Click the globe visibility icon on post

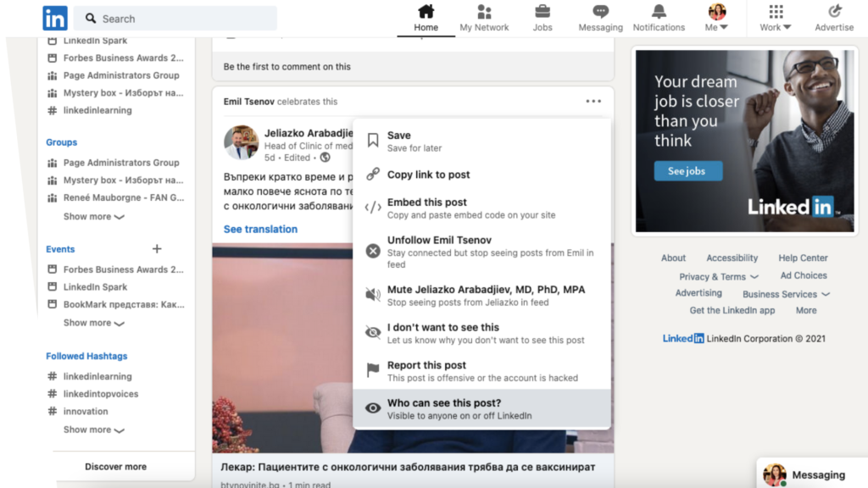pos(325,158)
